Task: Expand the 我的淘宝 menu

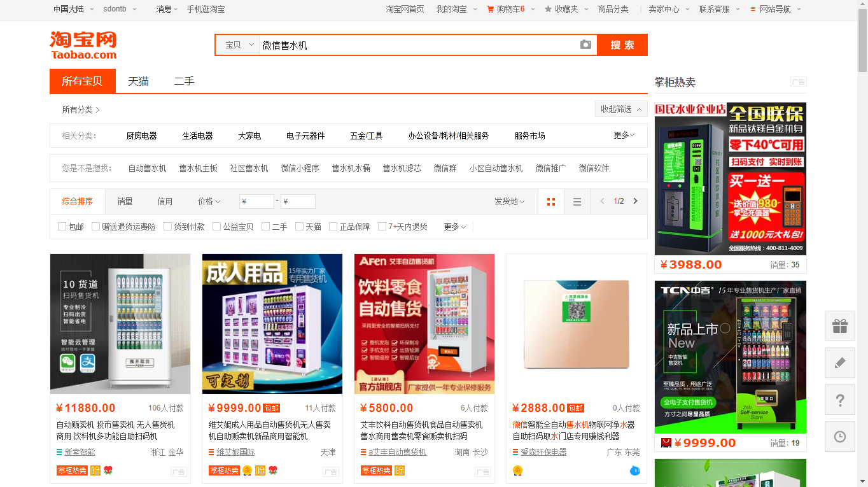Action: click(x=456, y=9)
